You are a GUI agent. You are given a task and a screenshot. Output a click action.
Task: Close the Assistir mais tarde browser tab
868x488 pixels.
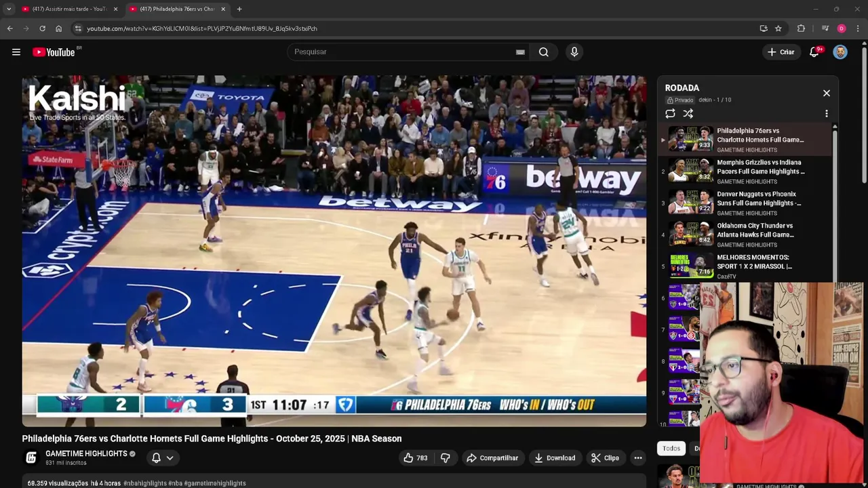115,9
